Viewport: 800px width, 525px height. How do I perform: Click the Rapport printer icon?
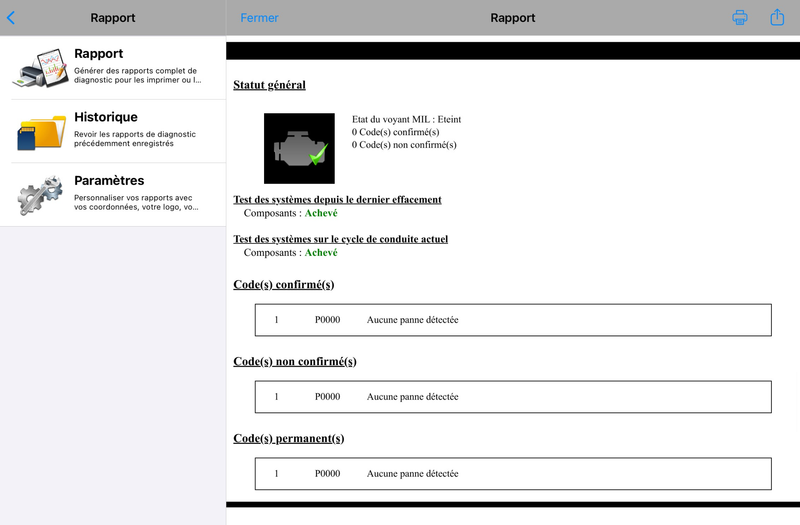(x=41, y=68)
